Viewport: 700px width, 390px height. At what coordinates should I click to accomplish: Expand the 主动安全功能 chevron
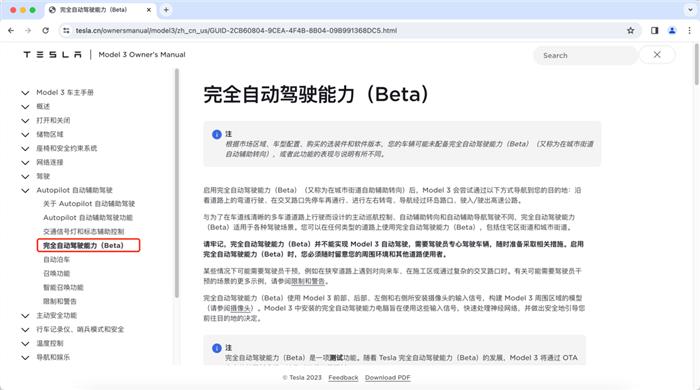pos(25,316)
